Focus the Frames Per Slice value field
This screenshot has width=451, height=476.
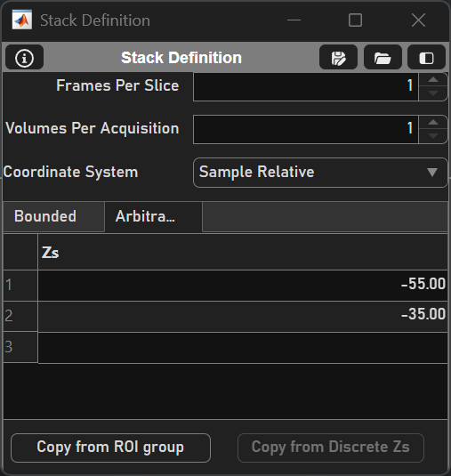(306, 86)
